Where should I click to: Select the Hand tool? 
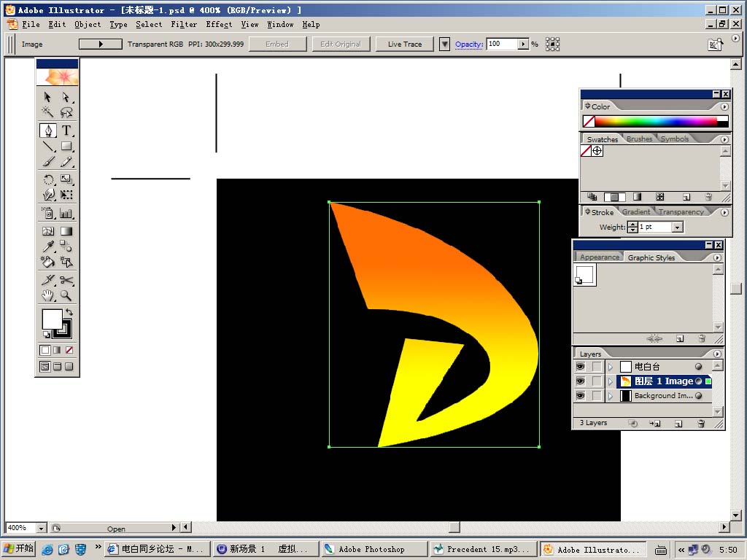(x=48, y=295)
